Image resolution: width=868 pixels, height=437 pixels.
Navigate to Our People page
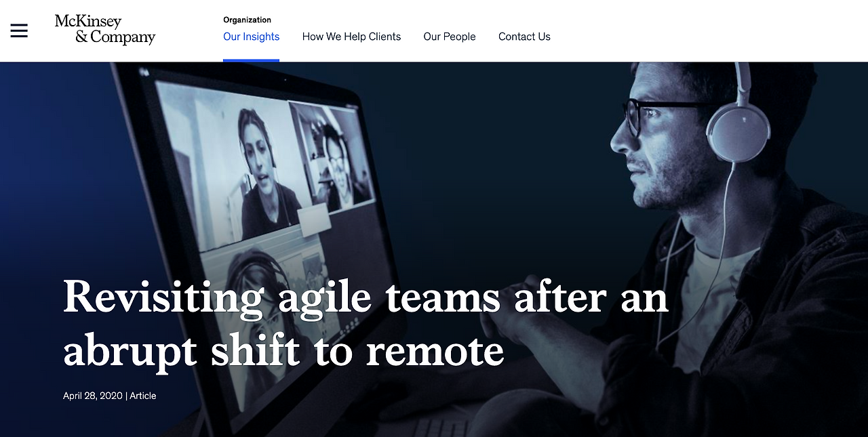(450, 37)
